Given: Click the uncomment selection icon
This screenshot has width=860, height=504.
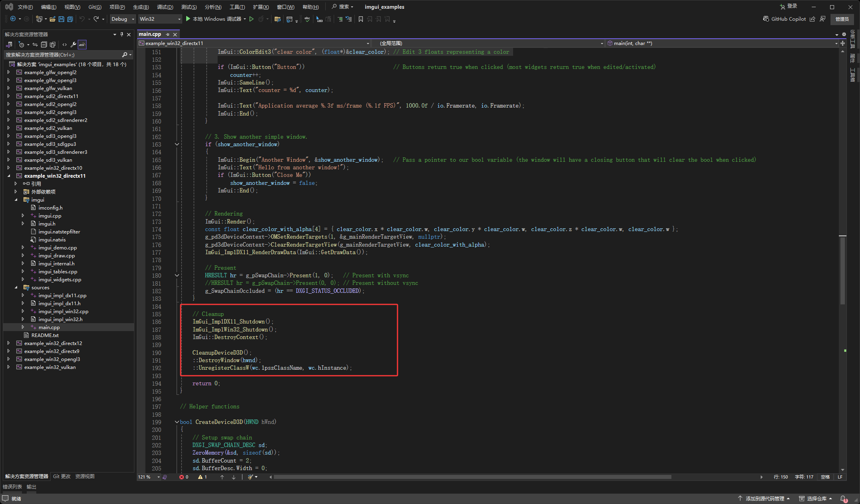Looking at the screenshot, I should pyautogui.click(x=349, y=19).
